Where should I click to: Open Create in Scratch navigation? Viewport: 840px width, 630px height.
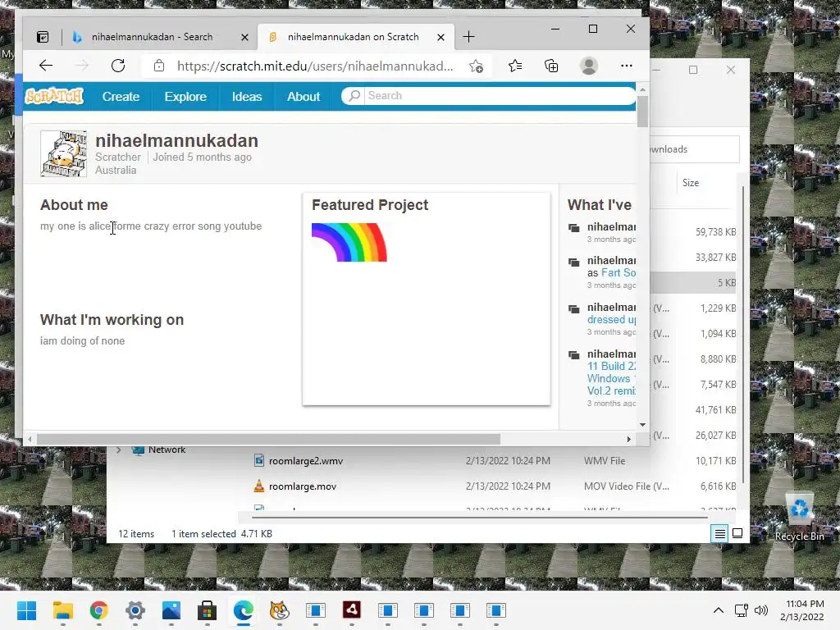tap(121, 97)
